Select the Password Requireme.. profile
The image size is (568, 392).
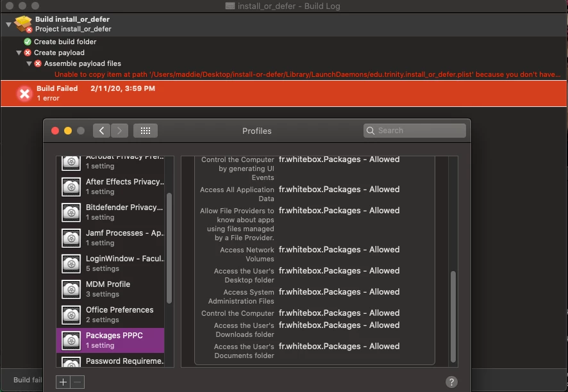point(110,361)
